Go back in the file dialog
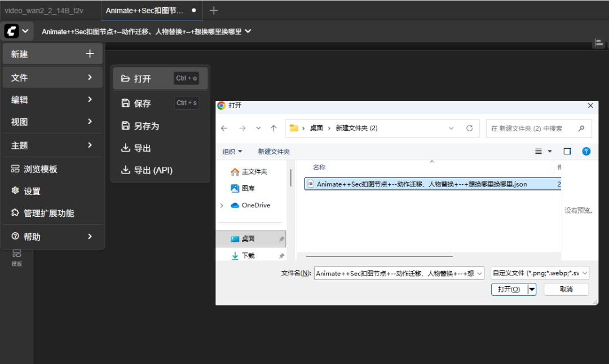Viewport: 609px width, 364px height. pos(224,128)
